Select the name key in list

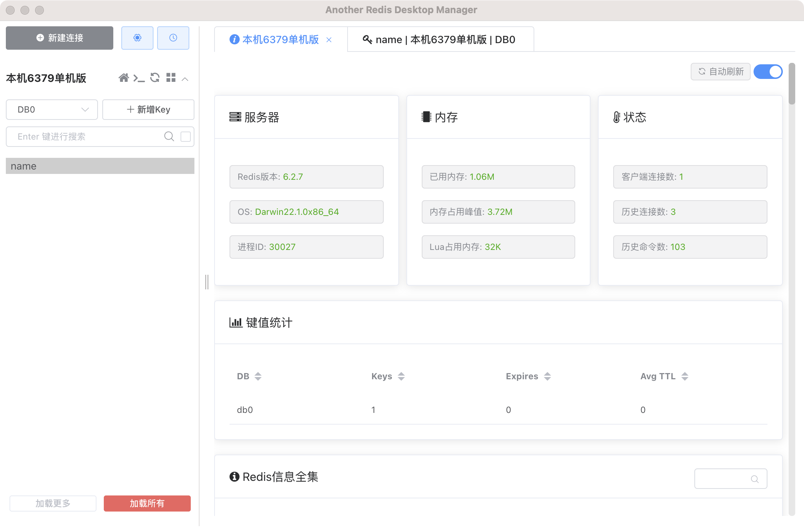tap(100, 166)
